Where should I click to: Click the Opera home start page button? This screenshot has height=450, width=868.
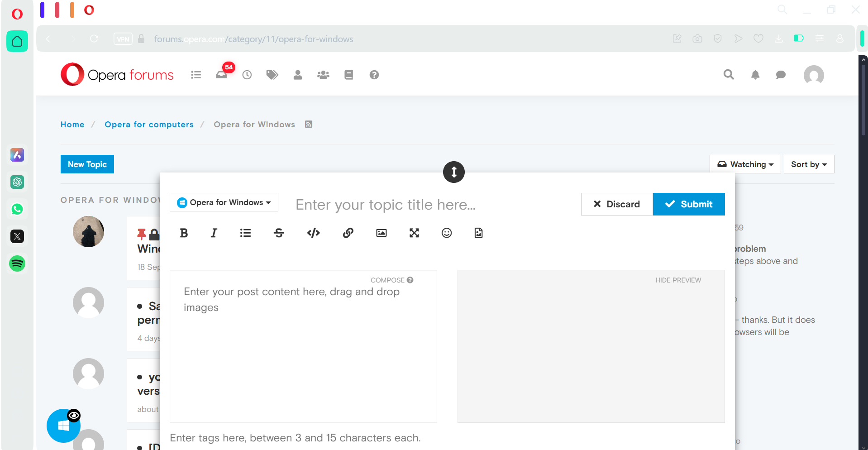(x=17, y=41)
